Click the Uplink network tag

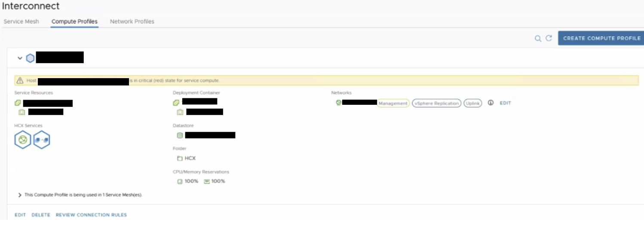point(473,103)
